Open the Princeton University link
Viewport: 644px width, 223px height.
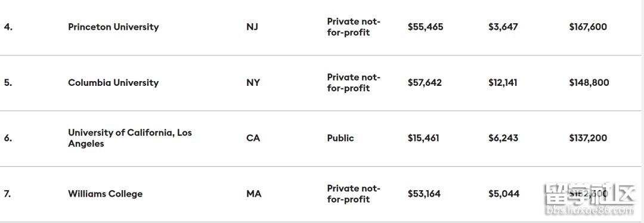click(x=113, y=27)
